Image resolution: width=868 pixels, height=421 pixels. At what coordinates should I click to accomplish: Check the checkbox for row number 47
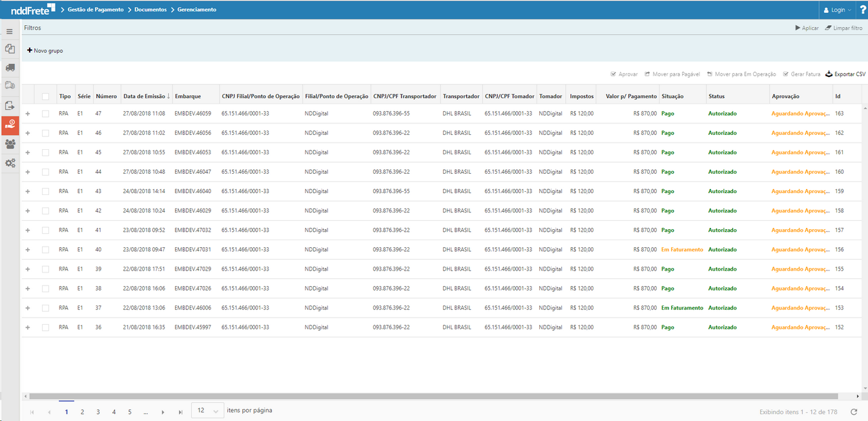tap(45, 114)
